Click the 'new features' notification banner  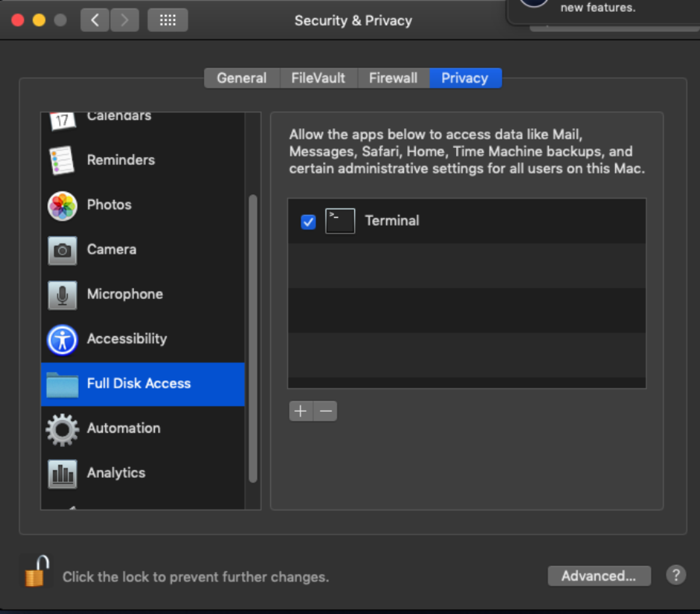603,12
